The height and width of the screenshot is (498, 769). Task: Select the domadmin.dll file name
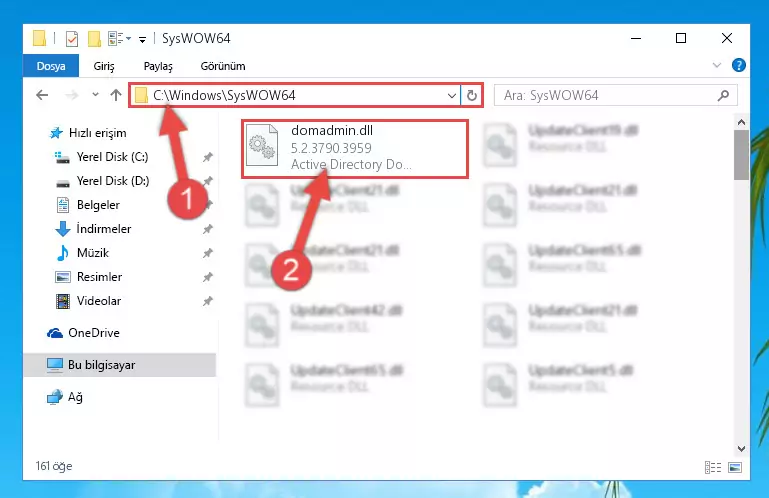(x=332, y=131)
